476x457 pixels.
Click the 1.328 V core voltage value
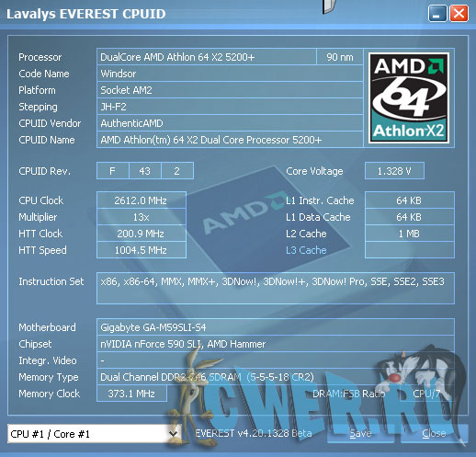click(394, 171)
